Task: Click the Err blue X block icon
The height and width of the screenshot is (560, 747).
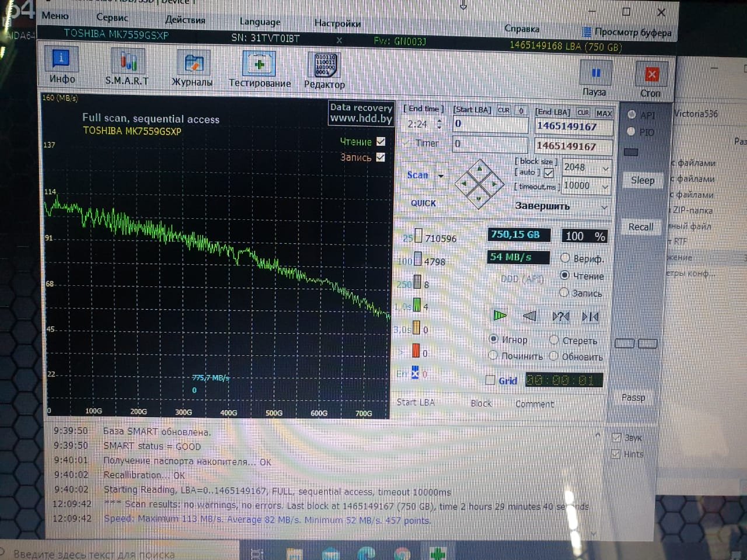Action: pos(415,373)
